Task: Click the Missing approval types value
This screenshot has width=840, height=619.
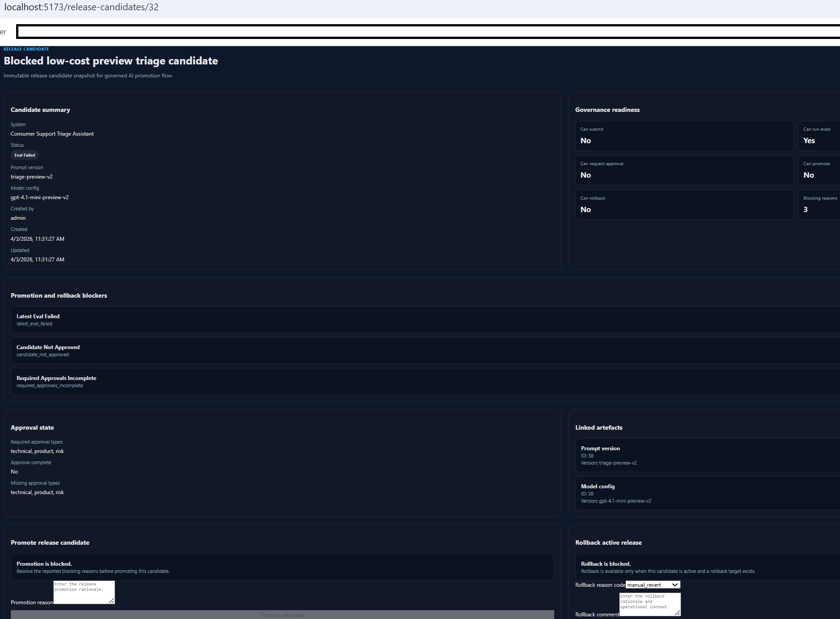Action: 38,492
